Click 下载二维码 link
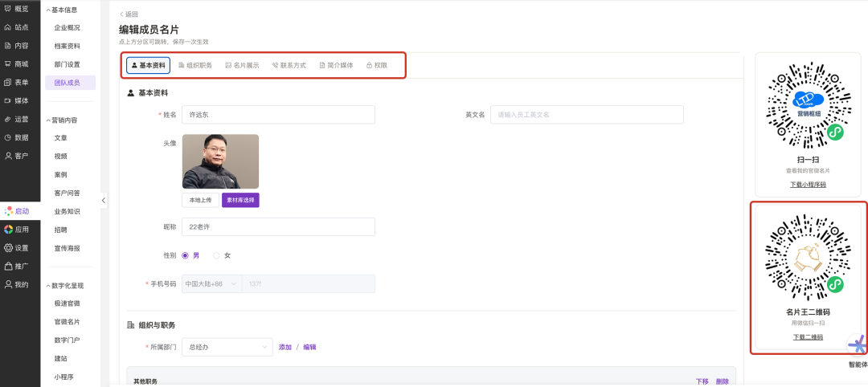The width and height of the screenshot is (868, 387). tap(809, 336)
